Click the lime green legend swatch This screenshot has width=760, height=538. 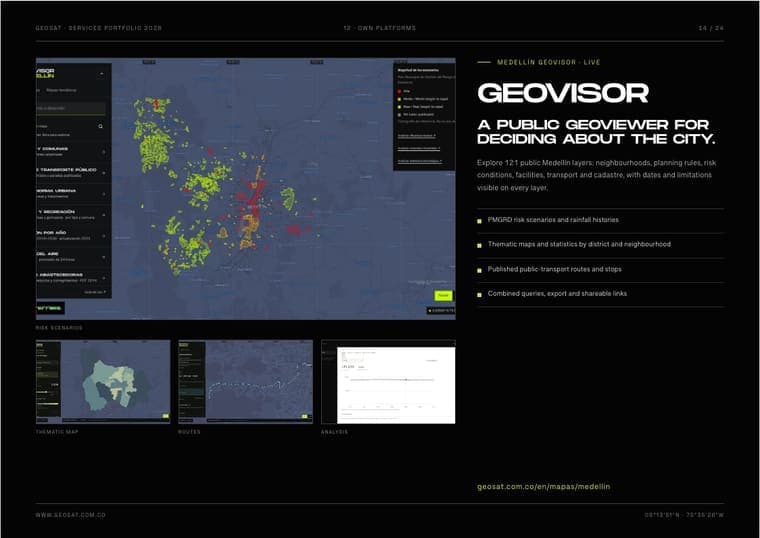pos(399,107)
